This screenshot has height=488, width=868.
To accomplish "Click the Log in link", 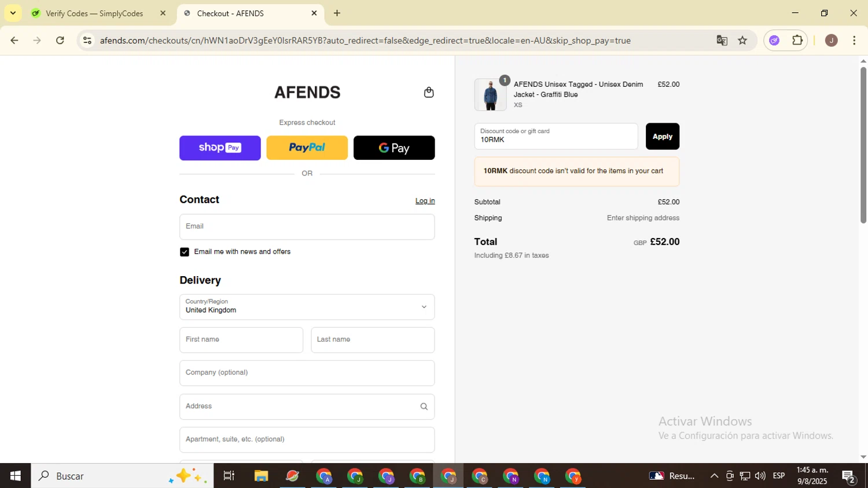I will [425, 201].
